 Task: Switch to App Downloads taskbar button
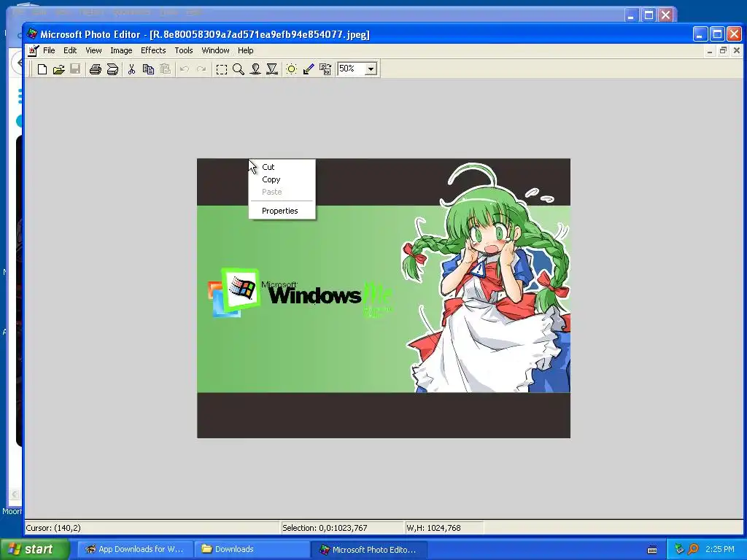pos(135,549)
